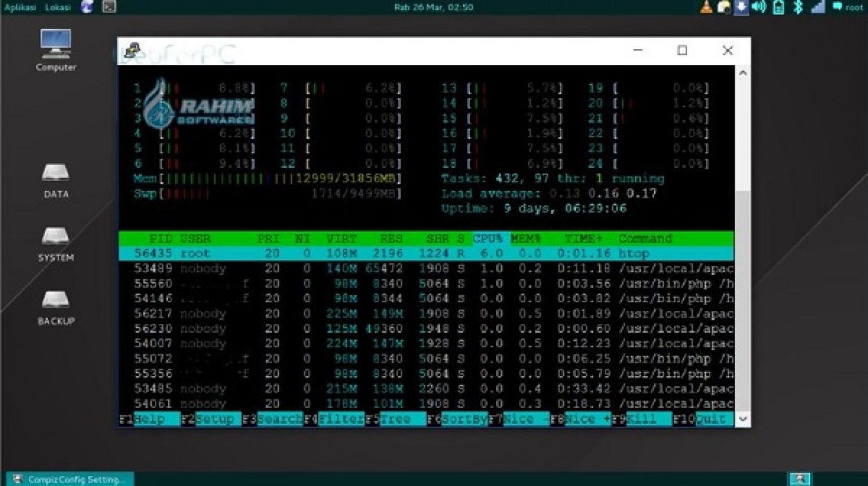The image size is (868, 486).
Task: Click F2 Setup in htop footer
Action: 211,419
